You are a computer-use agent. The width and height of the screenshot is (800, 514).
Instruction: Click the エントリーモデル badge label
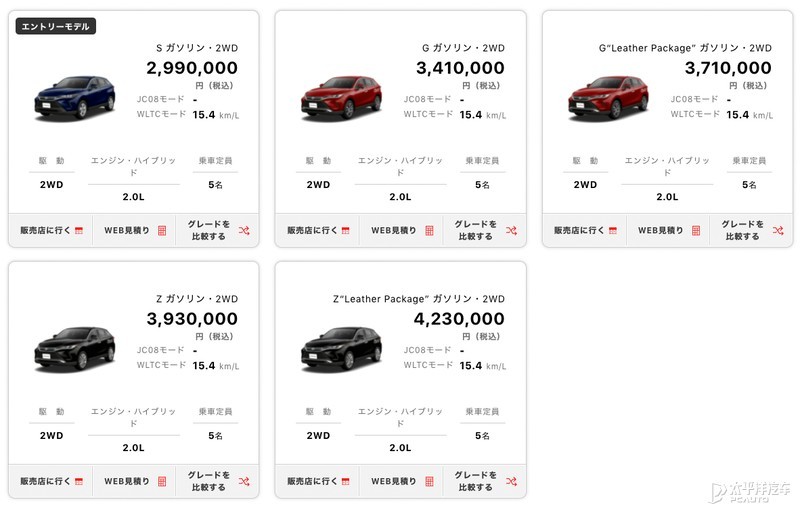(x=56, y=26)
